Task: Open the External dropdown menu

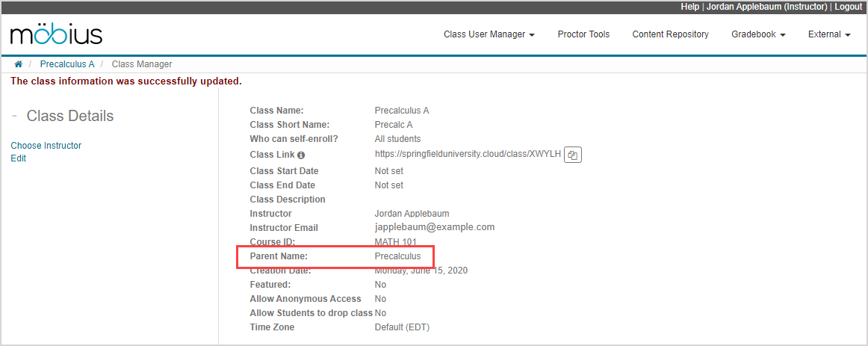Action: click(x=829, y=34)
